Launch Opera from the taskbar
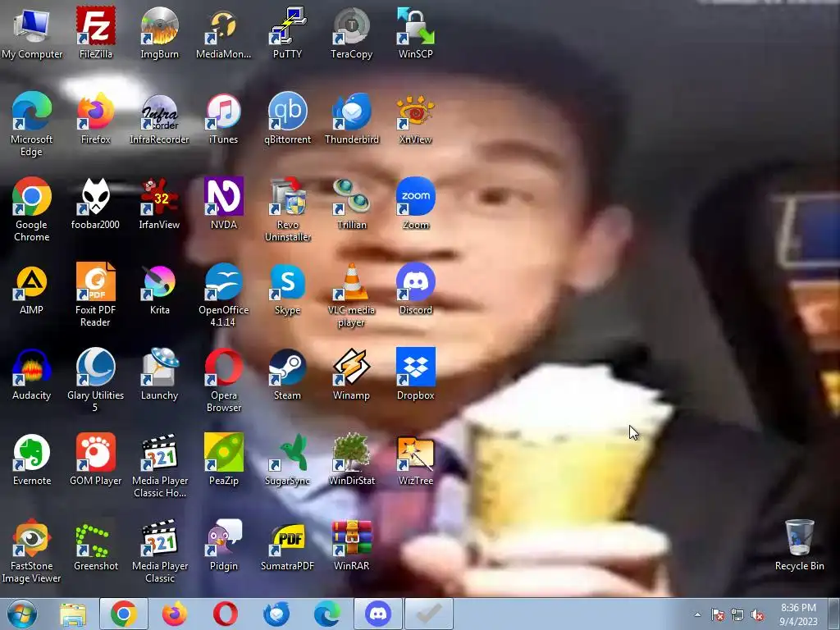The image size is (840, 630). (x=225, y=614)
